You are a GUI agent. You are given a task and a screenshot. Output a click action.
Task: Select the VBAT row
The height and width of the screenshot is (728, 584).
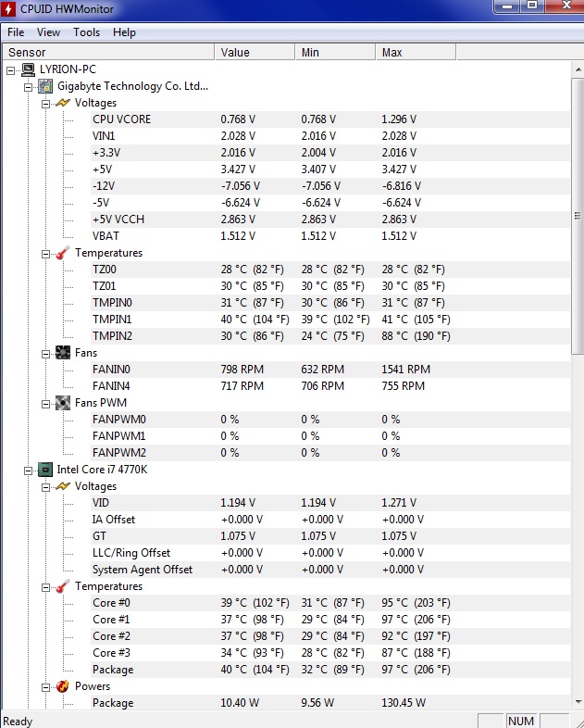[330, 236]
